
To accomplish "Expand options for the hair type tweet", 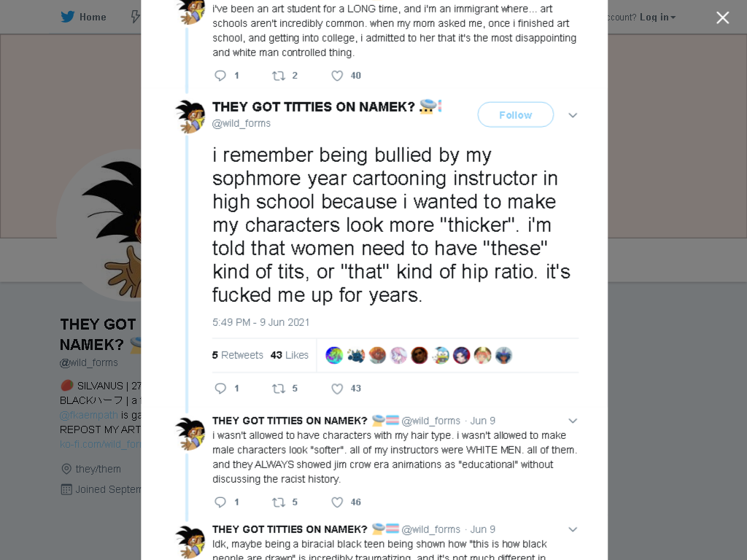I will click(573, 421).
